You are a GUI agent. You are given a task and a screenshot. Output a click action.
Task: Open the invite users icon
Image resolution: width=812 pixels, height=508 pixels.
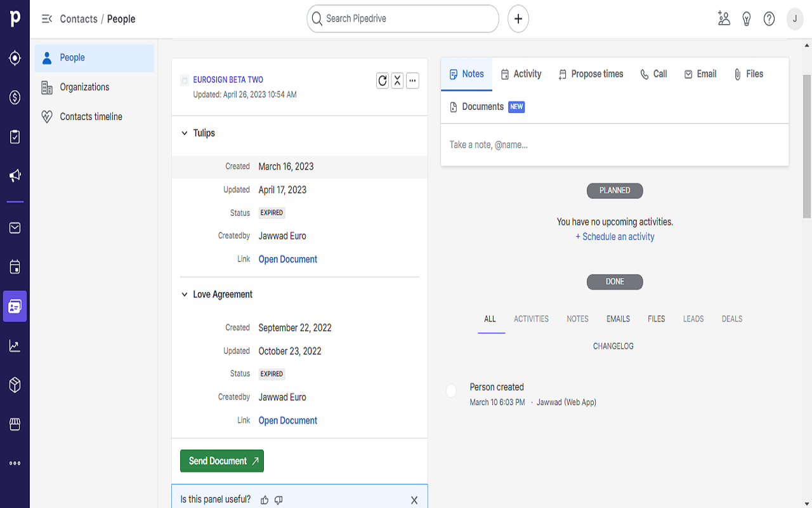[x=724, y=18]
